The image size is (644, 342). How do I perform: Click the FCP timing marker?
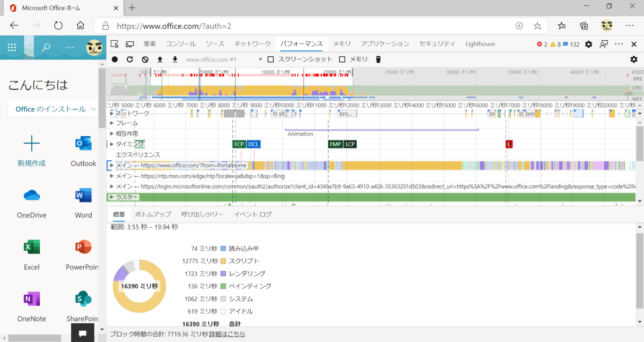tap(239, 144)
